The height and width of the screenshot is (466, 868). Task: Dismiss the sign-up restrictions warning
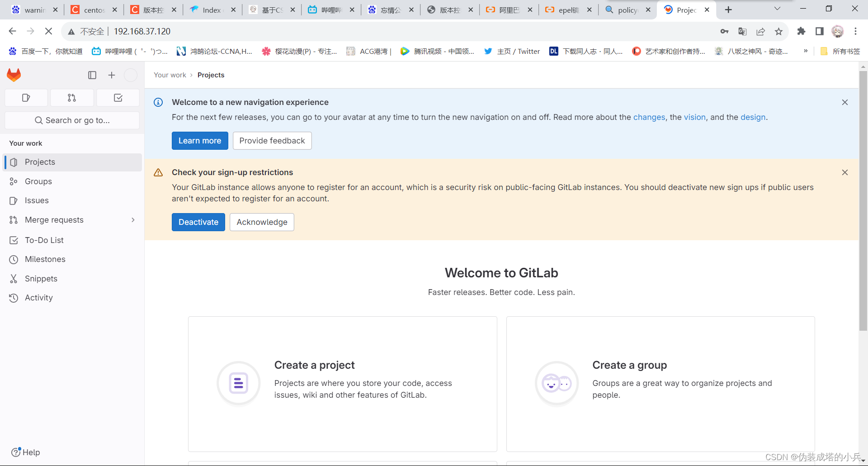(x=845, y=172)
